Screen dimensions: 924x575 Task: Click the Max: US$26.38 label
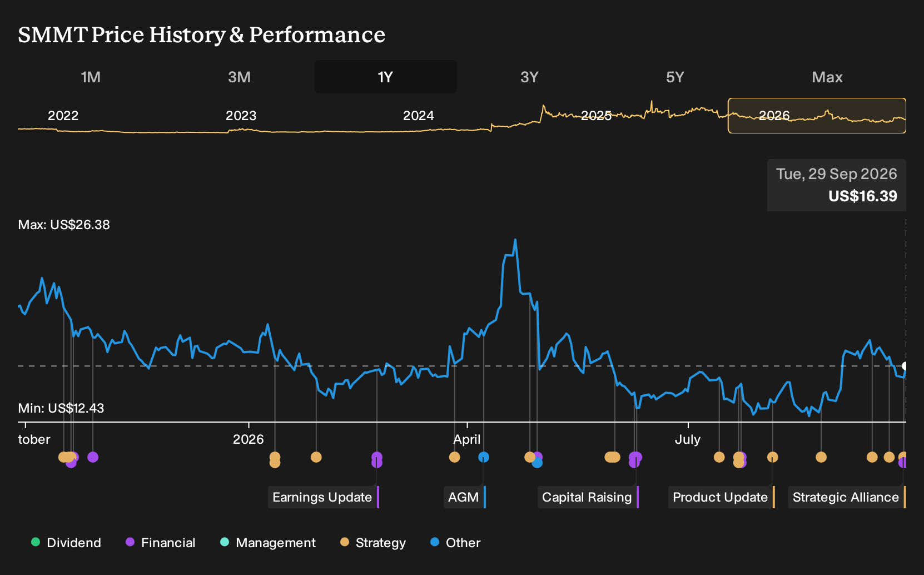coord(64,225)
